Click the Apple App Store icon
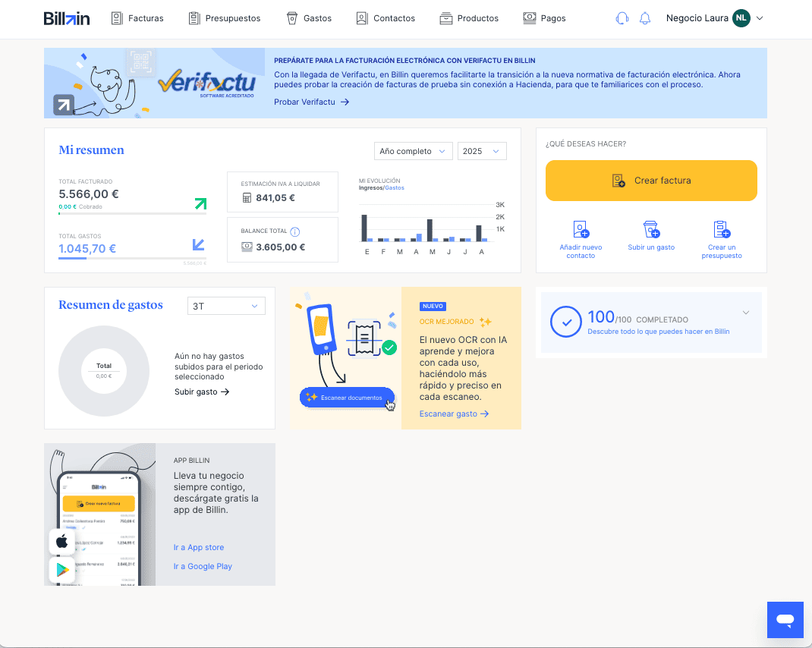Viewport: 812px width, 648px height. click(x=62, y=542)
